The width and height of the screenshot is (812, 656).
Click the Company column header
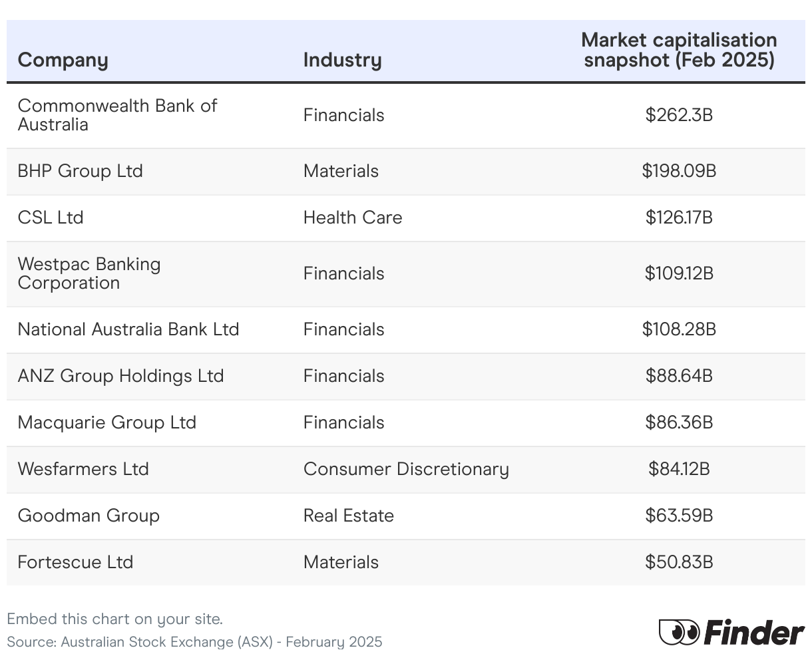pos(63,60)
